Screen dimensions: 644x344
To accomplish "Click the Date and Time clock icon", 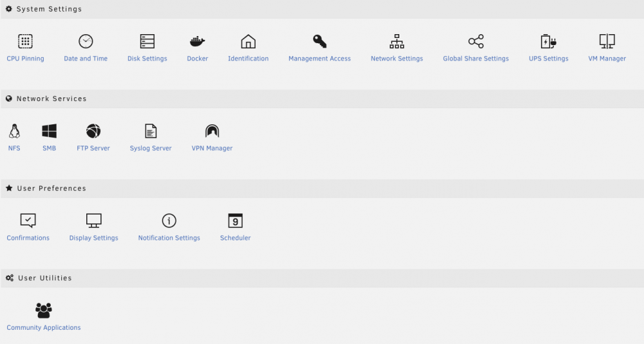I will click(x=86, y=41).
